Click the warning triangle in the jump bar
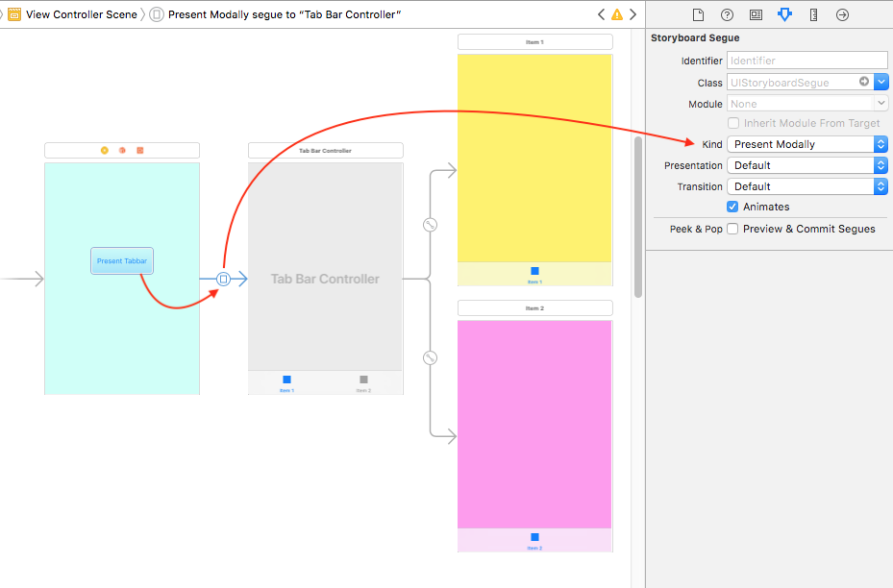The image size is (893, 588). click(616, 14)
